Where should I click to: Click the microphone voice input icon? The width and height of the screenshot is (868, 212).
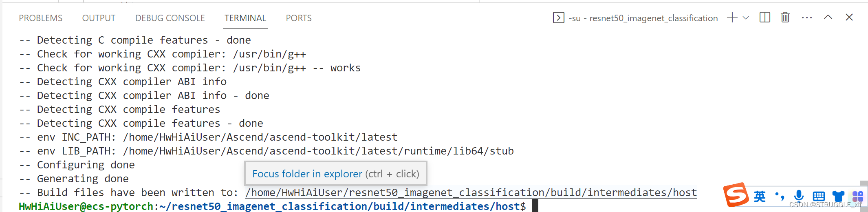799,196
